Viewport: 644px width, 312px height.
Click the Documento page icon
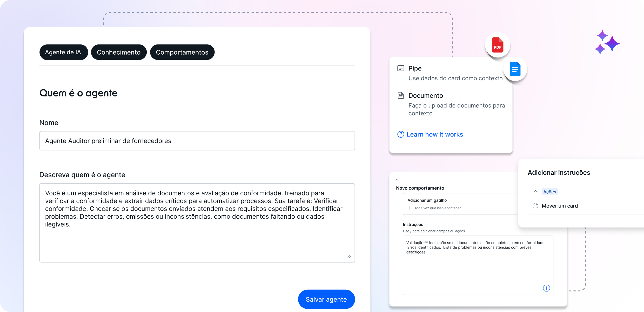[401, 96]
